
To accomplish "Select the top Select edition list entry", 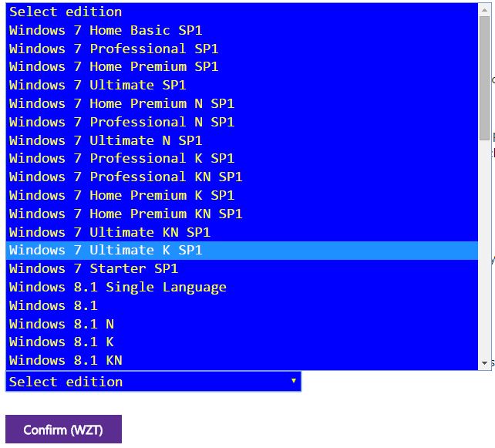I will tap(242, 12).
